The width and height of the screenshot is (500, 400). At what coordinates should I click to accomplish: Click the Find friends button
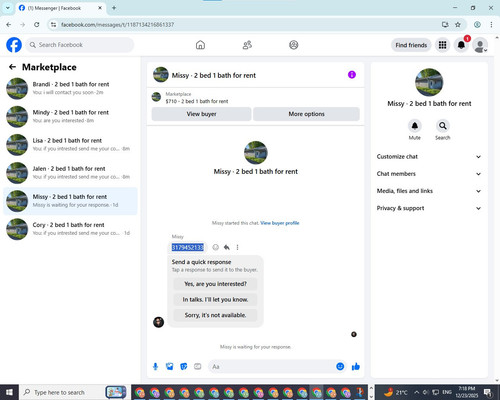tap(411, 45)
